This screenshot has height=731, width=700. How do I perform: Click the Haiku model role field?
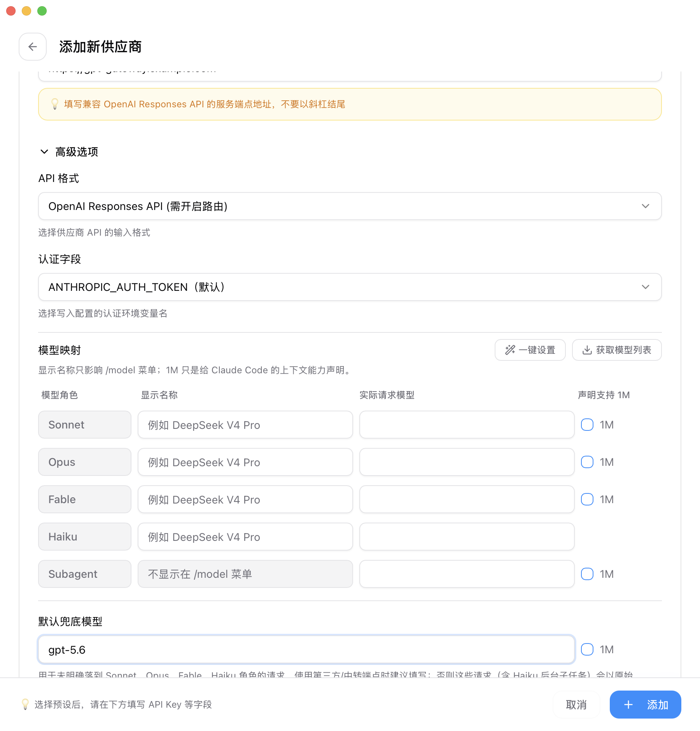(85, 537)
